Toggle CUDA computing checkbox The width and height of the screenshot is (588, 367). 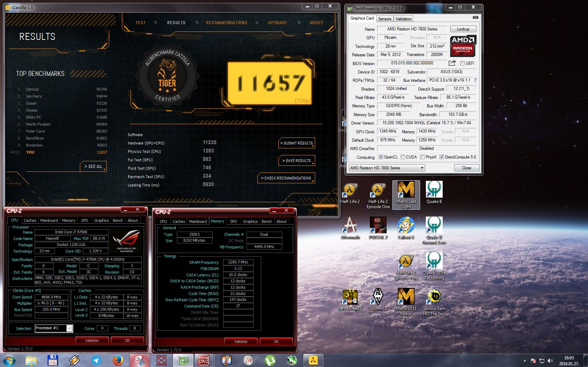coord(403,157)
